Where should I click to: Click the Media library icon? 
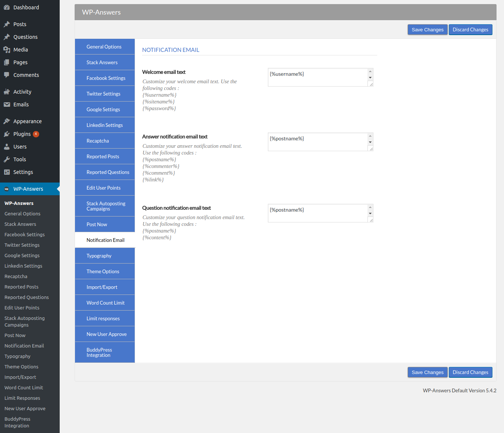point(7,50)
